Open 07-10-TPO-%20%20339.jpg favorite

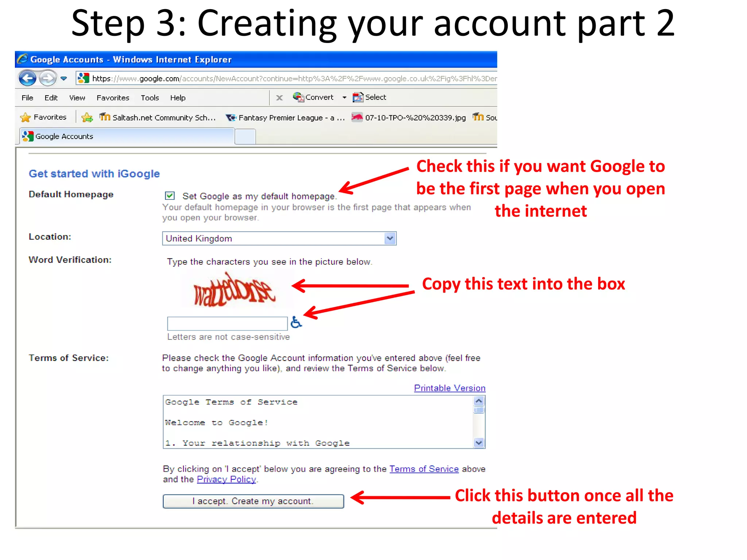[409, 117]
